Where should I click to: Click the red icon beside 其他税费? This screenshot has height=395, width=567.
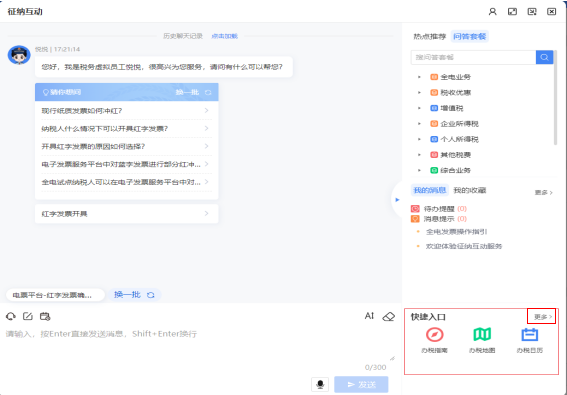pyautogui.click(x=434, y=155)
